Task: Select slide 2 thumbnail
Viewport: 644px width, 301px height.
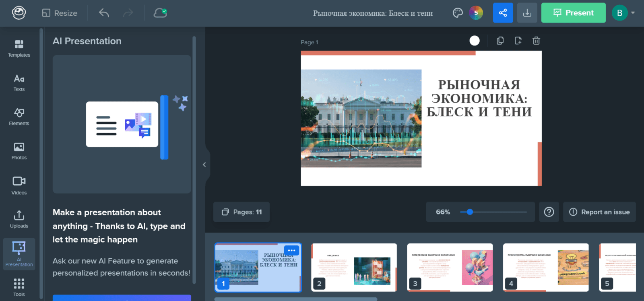Action: click(354, 268)
